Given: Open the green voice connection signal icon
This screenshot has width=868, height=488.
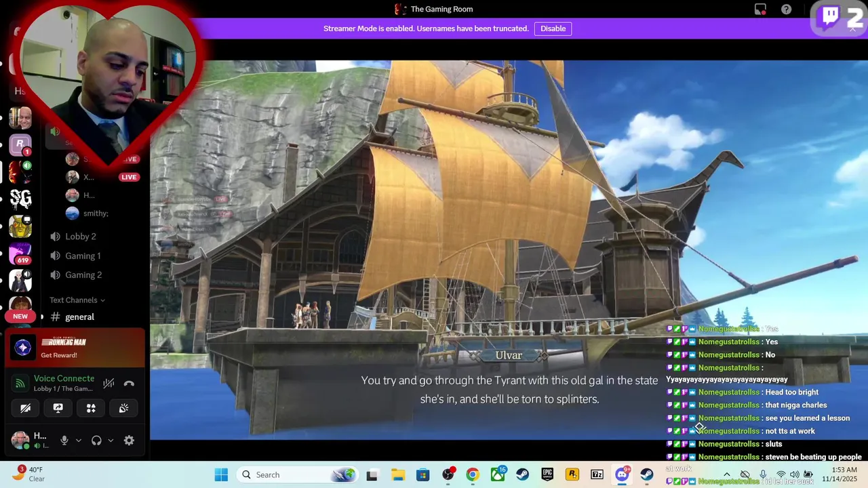Looking at the screenshot, I should pos(20,384).
